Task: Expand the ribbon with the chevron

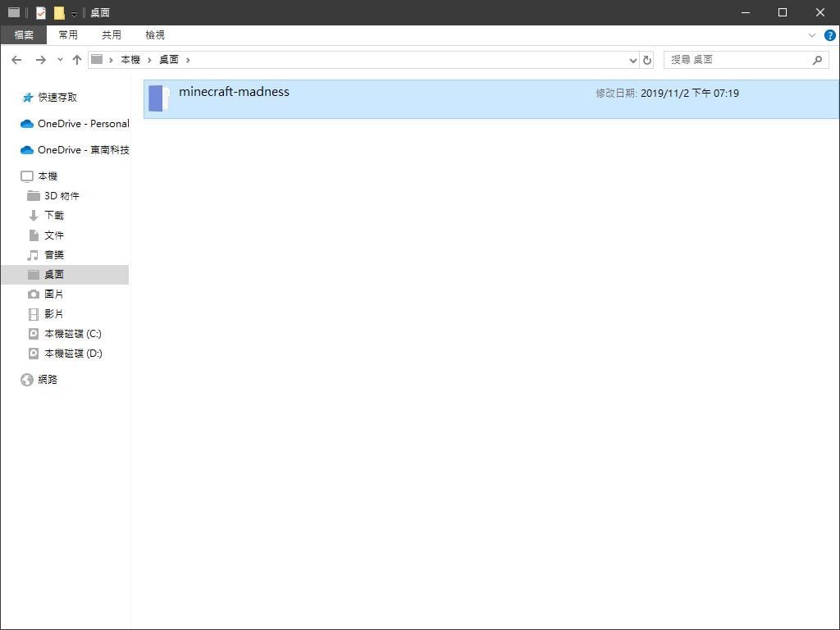Action: 811,35
